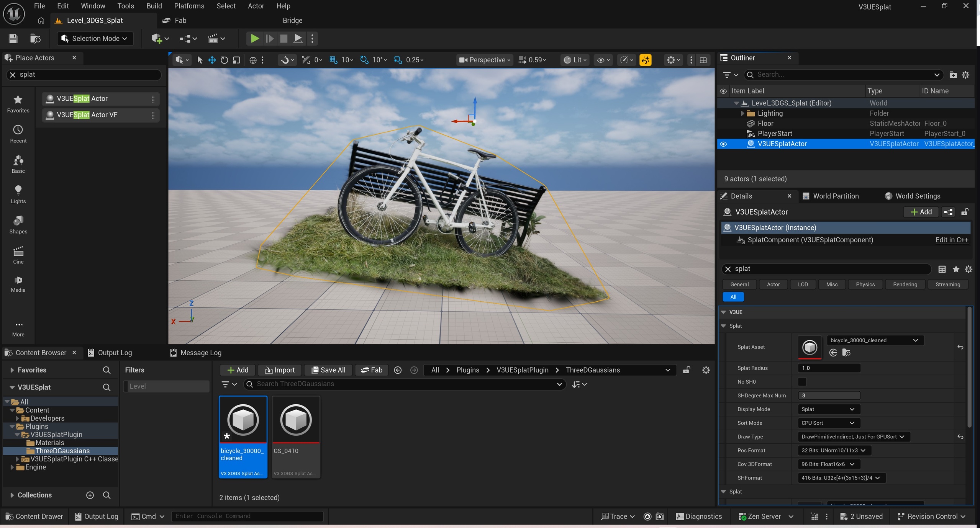This screenshot has height=528, width=980.
Task: Open Shapes category in Place Actors
Action: [x=18, y=225]
